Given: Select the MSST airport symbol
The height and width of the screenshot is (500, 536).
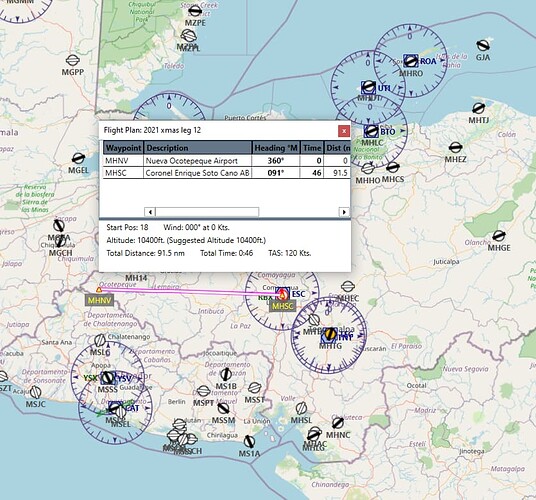Looking at the screenshot, I should tap(255, 388).
